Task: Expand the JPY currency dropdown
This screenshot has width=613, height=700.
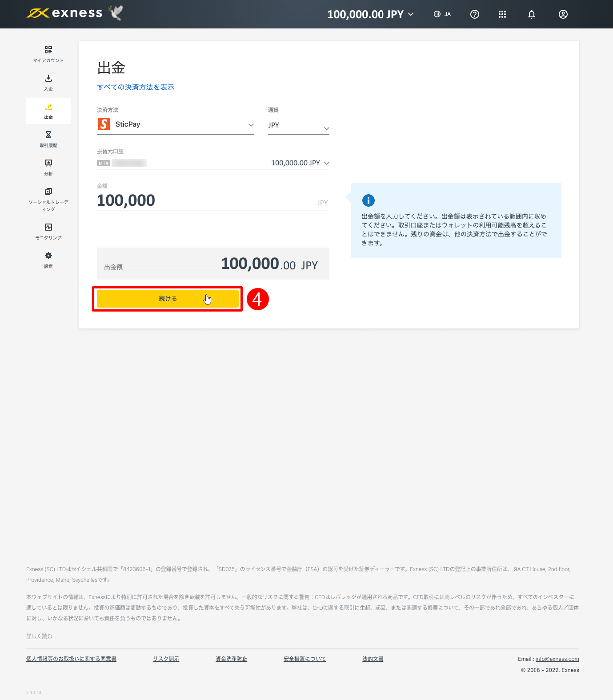Action: tap(299, 126)
